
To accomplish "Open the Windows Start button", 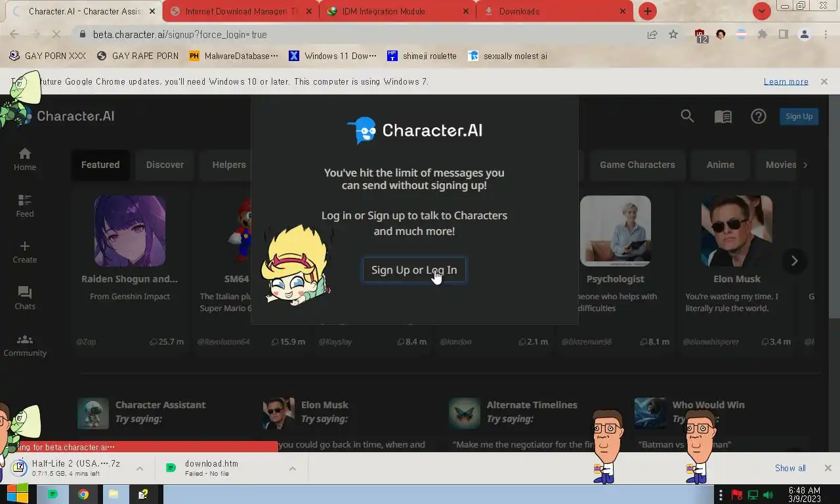I will click(17, 494).
